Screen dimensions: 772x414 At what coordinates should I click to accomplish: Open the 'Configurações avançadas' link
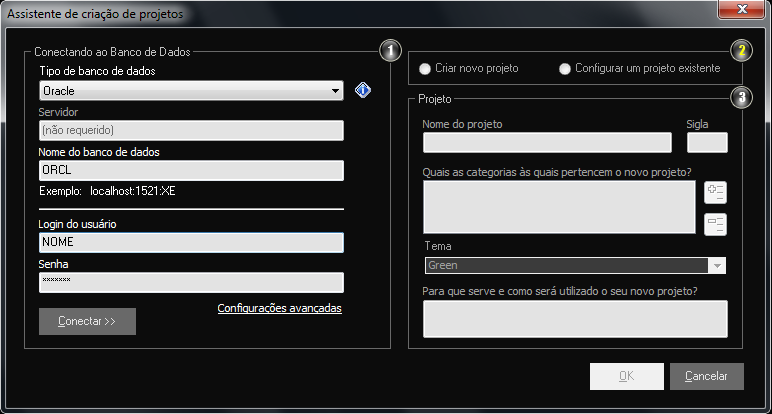[x=279, y=308]
